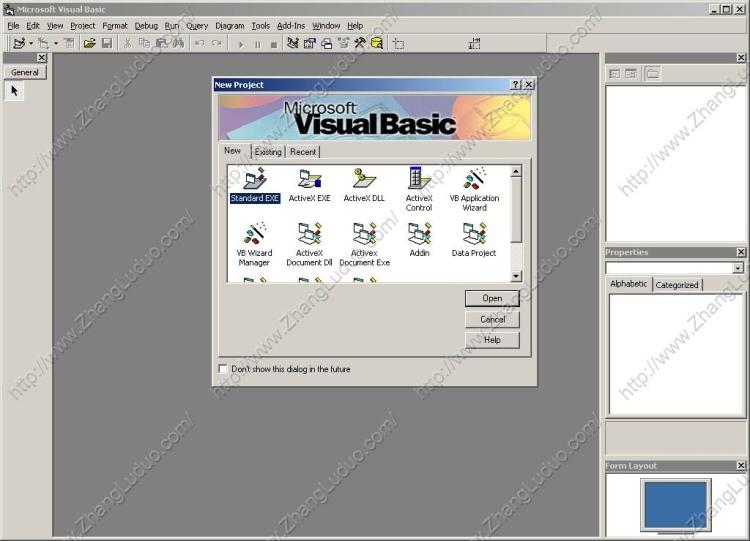Viewport: 750px width, 541px height.
Task: Open Properties Window from the toolbar
Action: coord(309,44)
